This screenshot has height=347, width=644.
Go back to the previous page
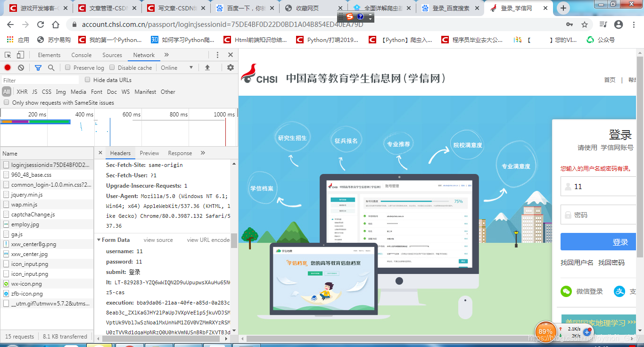point(11,25)
